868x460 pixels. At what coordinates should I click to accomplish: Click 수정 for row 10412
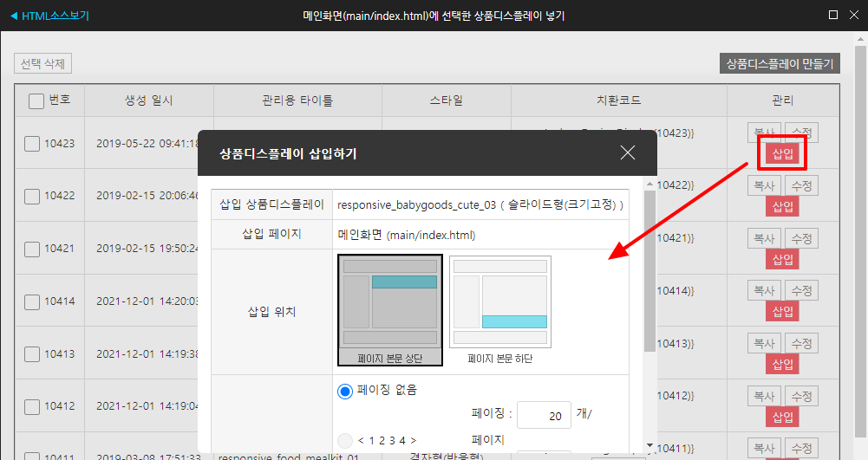[801, 397]
